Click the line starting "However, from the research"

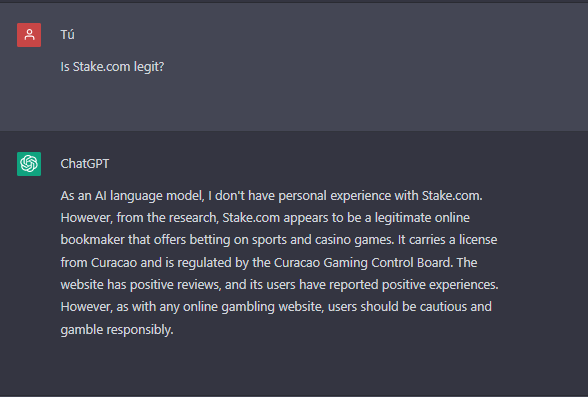[265, 218]
